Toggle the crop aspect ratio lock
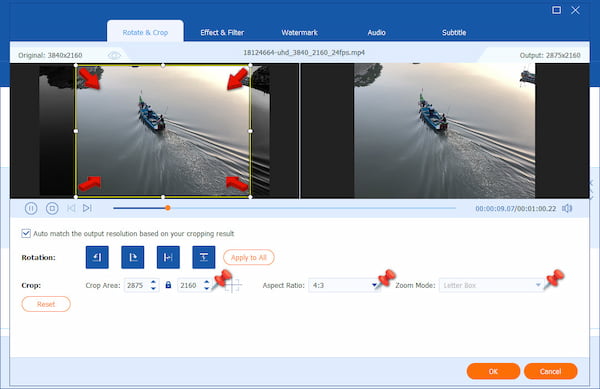600x389 pixels. pyautogui.click(x=168, y=285)
